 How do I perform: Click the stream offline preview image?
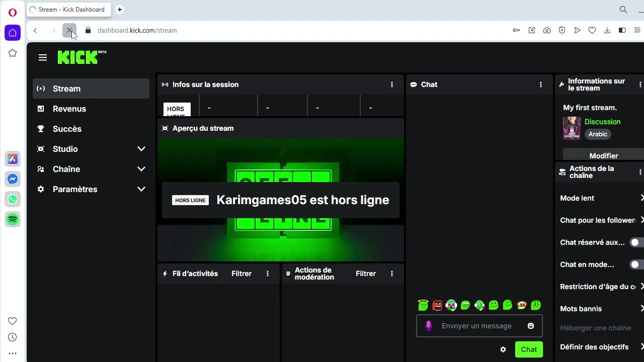[281, 200]
